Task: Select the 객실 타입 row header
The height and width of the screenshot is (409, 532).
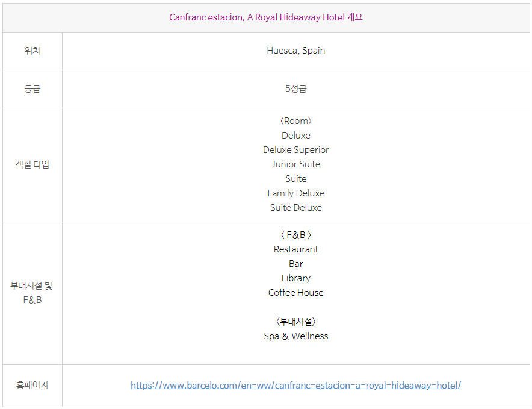Action: pyautogui.click(x=32, y=165)
